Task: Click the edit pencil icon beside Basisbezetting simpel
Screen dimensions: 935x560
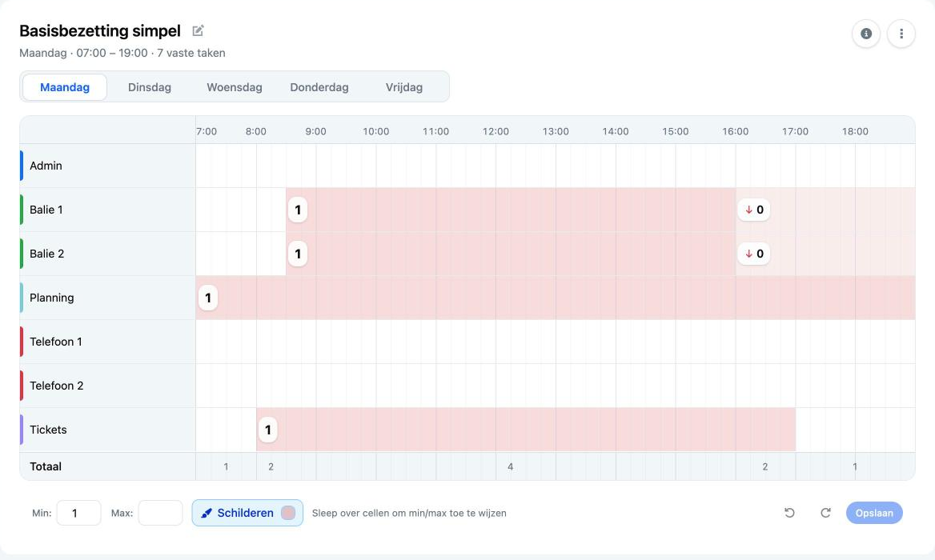Action: click(198, 30)
